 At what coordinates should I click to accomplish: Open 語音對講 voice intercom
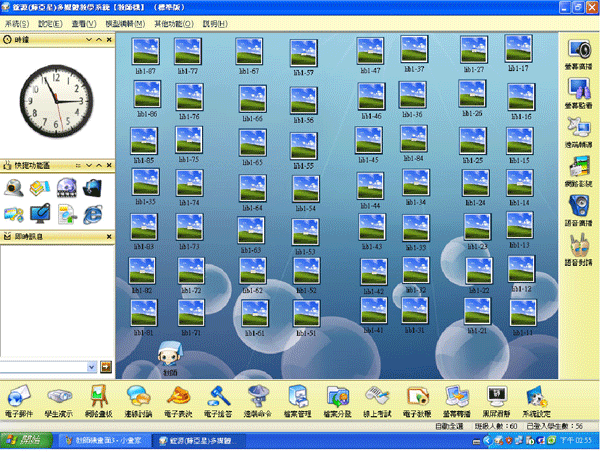pos(579,250)
